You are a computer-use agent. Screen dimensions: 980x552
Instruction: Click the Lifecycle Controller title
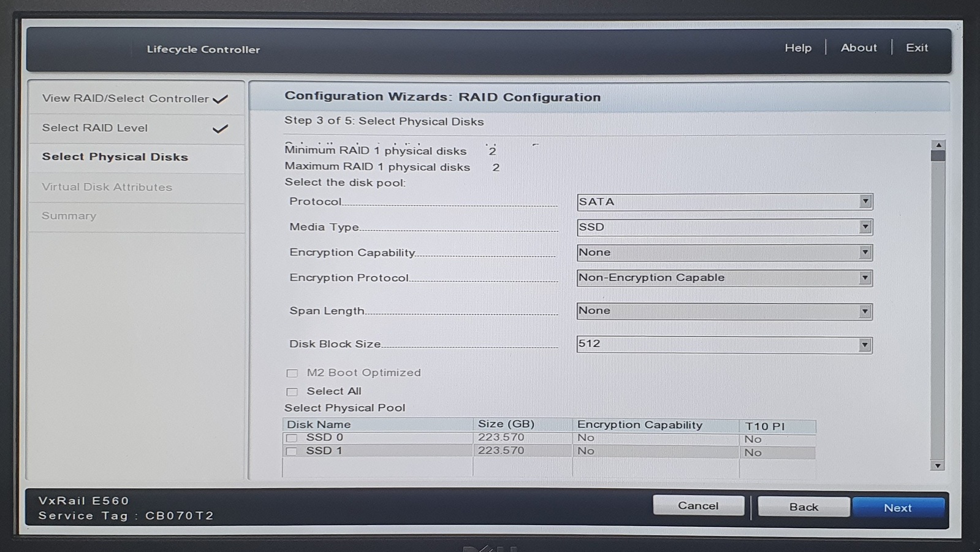pos(203,50)
